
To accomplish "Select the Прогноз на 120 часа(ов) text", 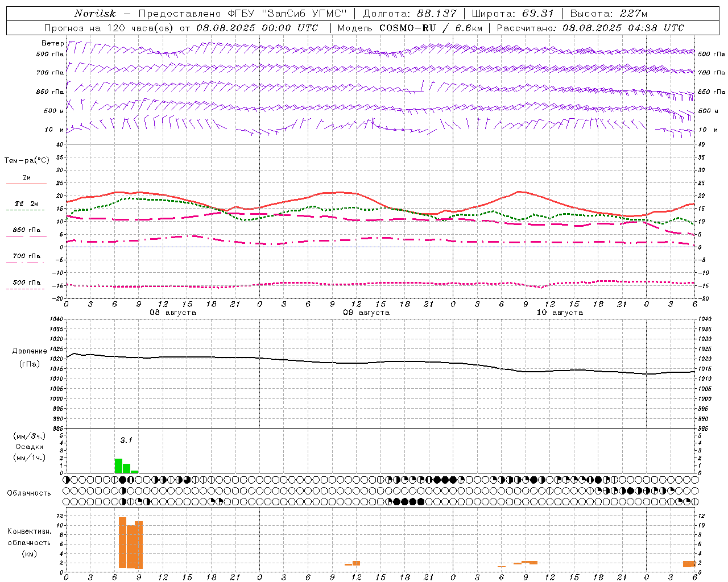I will pyautogui.click(x=110, y=28).
